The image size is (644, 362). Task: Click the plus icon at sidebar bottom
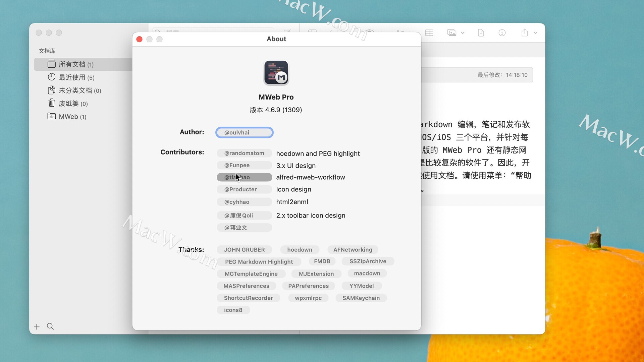pyautogui.click(x=37, y=327)
